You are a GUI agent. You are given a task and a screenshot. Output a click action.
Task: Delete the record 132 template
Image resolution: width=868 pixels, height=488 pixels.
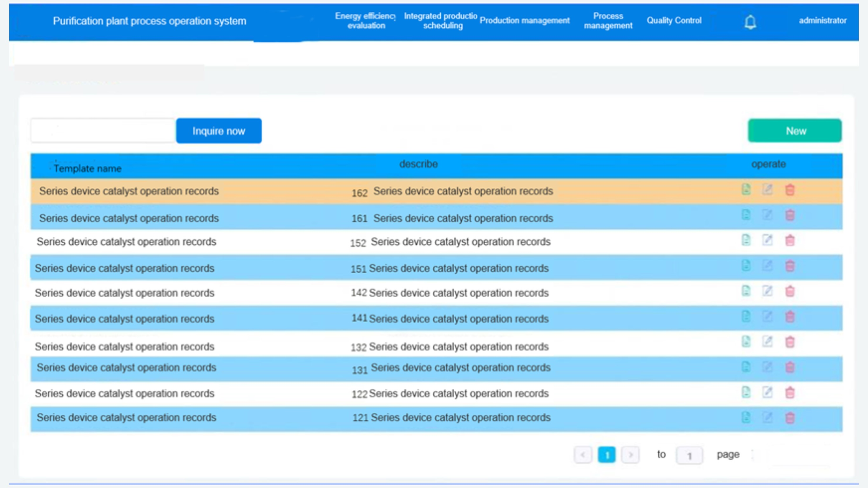click(790, 342)
